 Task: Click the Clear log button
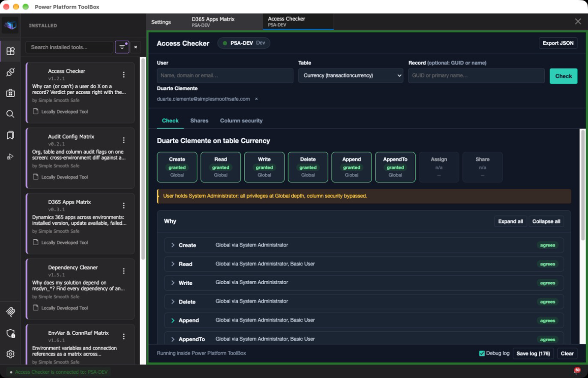pyautogui.click(x=567, y=354)
